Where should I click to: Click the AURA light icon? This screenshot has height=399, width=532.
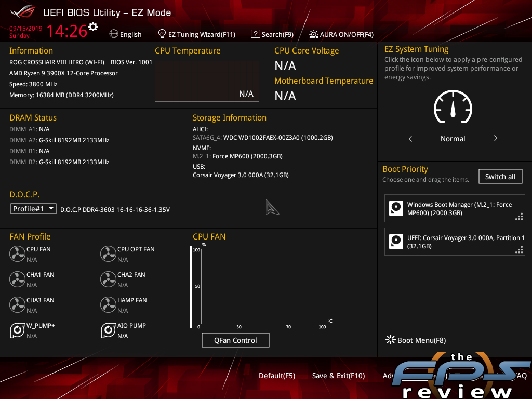coord(313,34)
